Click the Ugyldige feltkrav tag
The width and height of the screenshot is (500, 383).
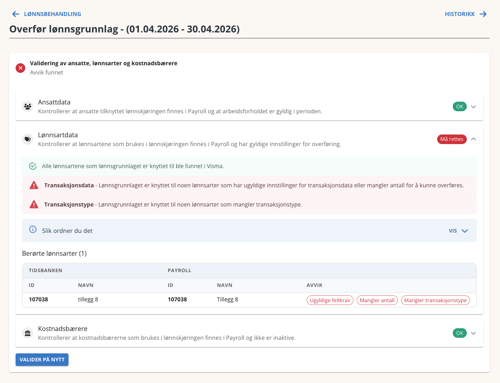click(x=330, y=300)
